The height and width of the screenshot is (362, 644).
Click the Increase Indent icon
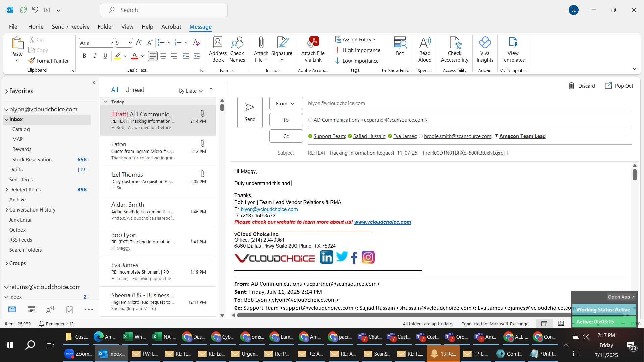click(197, 56)
